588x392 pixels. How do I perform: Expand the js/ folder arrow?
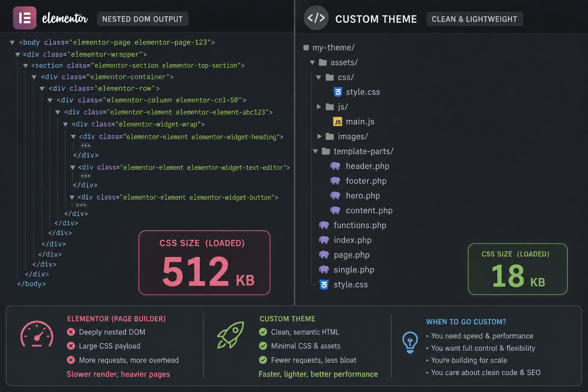click(319, 107)
